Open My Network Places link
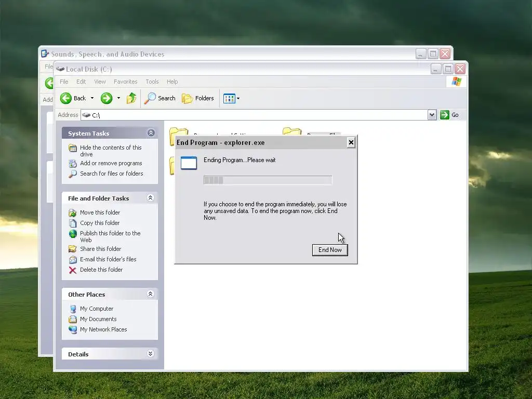Screen dimensions: 532x399 [103, 329]
